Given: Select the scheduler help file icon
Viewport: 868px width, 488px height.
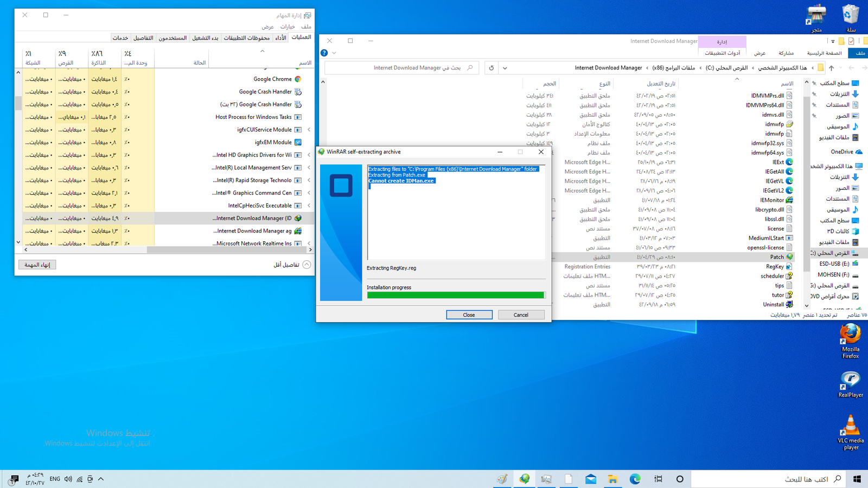Looking at the screenshot, I should coord(789,276).
